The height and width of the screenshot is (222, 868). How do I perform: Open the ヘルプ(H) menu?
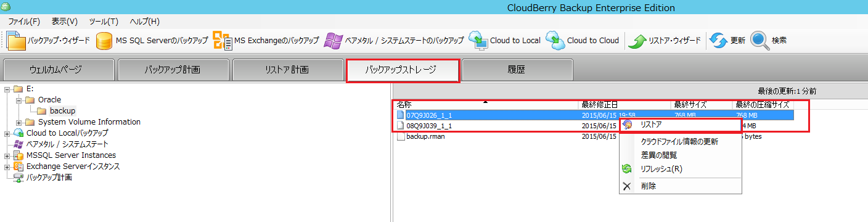point(145,22)
